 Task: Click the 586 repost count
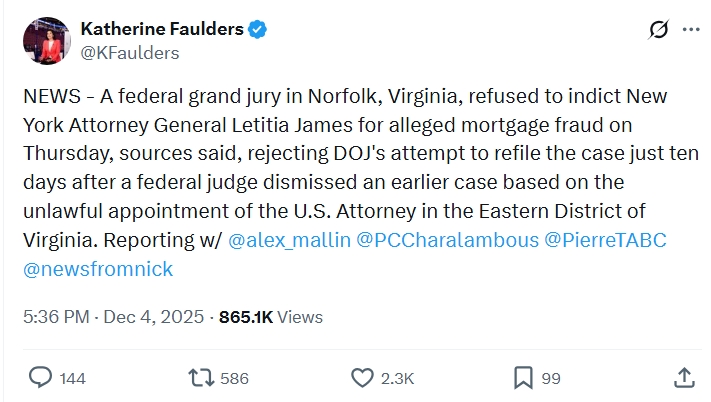234,379
